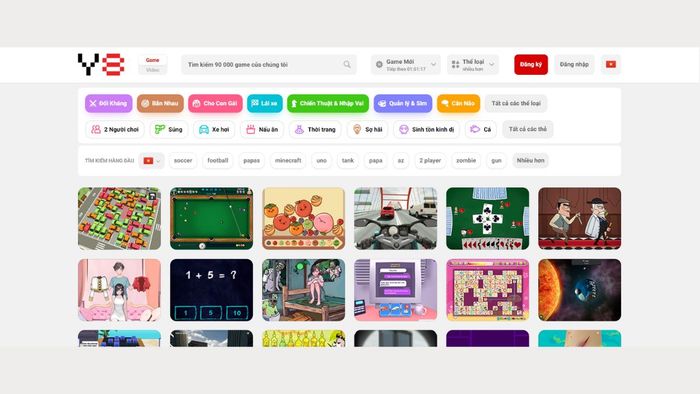
Task: Click Tất cả các thể loại
Action: (x=516, y=103)
